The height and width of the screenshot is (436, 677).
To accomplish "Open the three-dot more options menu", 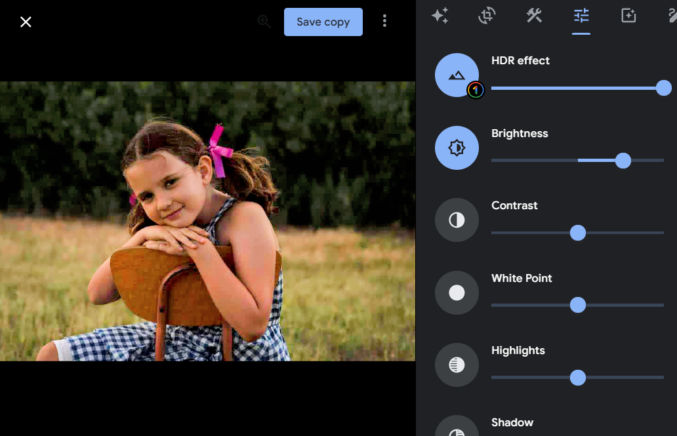I will pyautogui.click(x=384, y=21).
